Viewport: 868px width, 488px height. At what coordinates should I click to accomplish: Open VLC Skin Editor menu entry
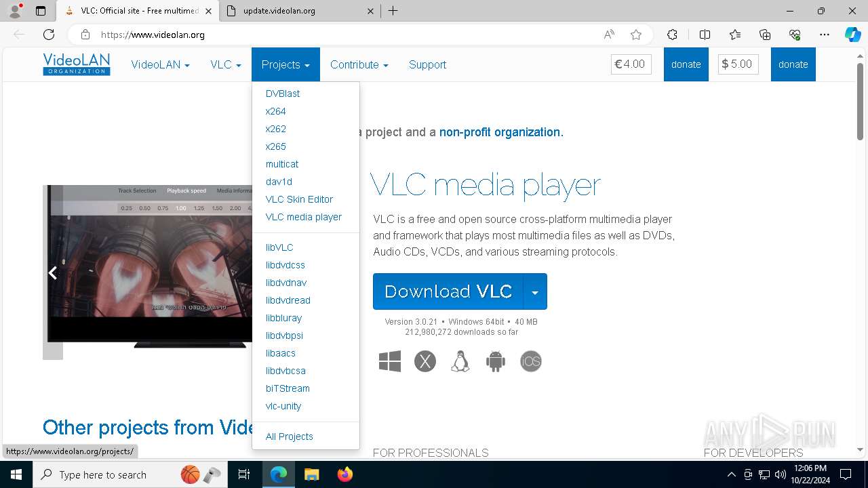[x=299, y=199]
